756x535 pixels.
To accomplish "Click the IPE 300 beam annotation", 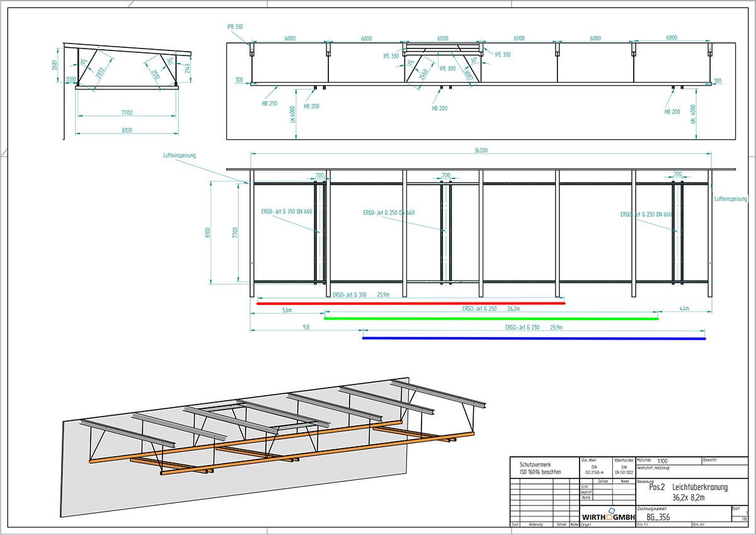I will coord(447,68).
